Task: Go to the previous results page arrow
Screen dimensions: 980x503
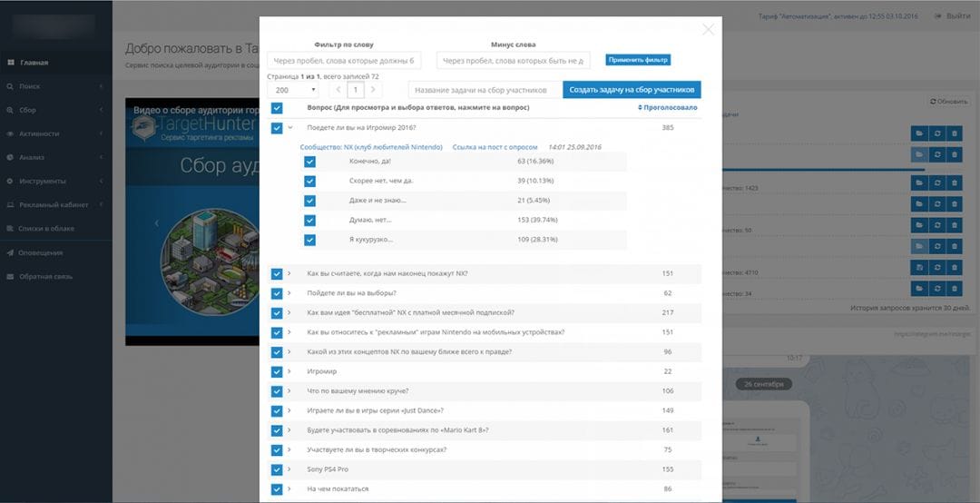Action: pyautogui.click(x=338, y=90)
